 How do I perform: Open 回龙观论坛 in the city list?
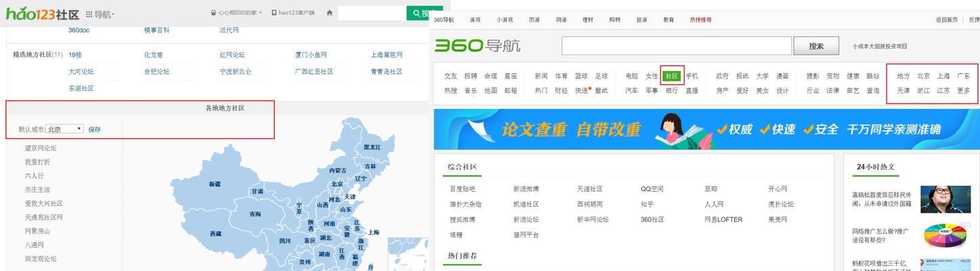(41, 259)
